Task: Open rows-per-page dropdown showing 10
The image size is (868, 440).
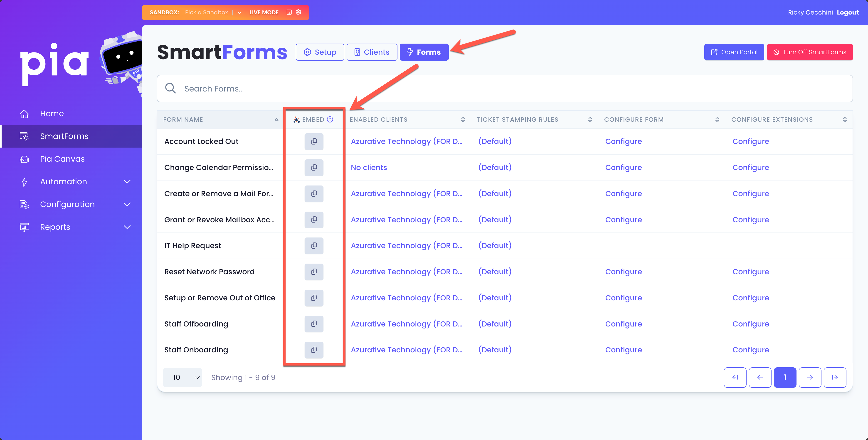Action: click(x=182, y=377)
